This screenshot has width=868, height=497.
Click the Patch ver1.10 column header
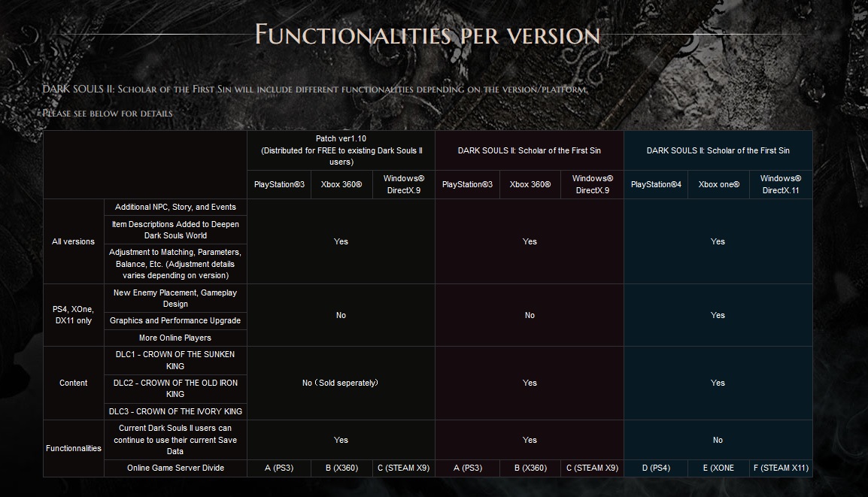coord(341,150)
